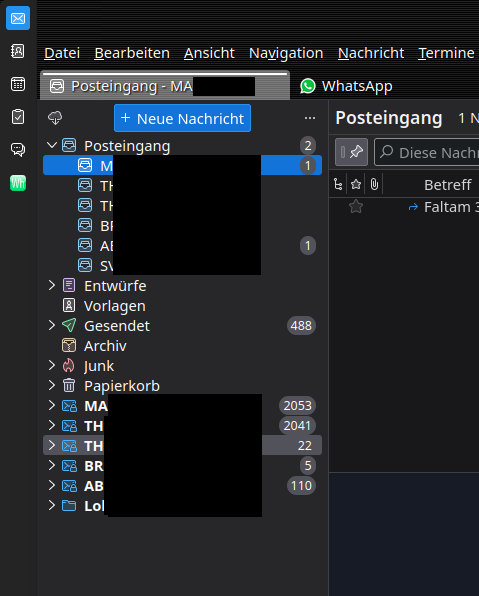
Task: Open the Chat sidebar icon
Action: coord(18,149)
